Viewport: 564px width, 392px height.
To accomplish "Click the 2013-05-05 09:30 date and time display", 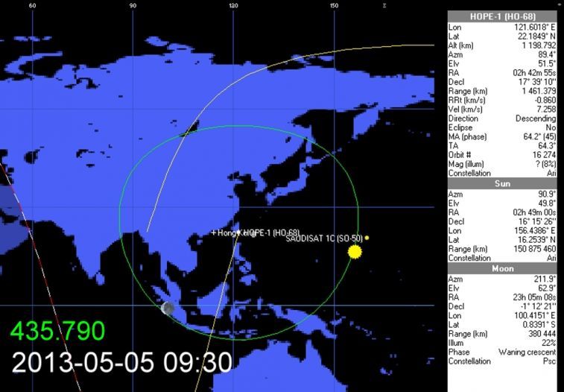I will [x=121, y=363].
